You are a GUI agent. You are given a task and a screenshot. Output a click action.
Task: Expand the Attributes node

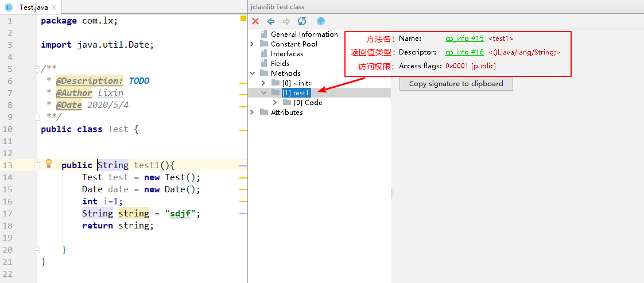[x=252, y=112]
